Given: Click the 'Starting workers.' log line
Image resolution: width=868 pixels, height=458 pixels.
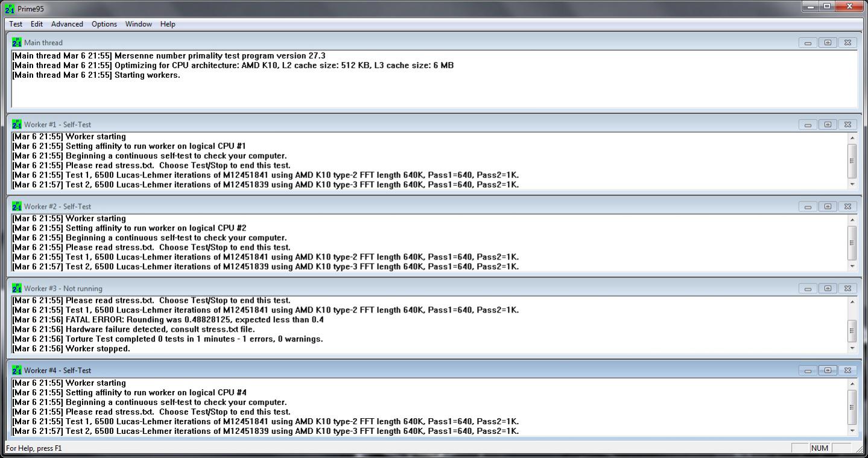Looking at the screenshot, I should pyautogui.click(x=96, y=75).
